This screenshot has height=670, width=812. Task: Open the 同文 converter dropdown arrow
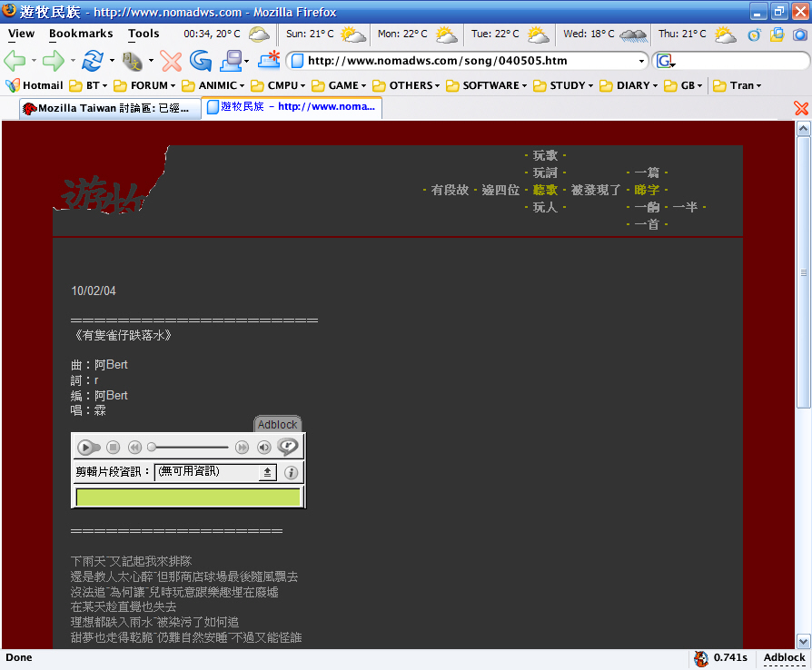pyautogui.click(x=151, y=61)
